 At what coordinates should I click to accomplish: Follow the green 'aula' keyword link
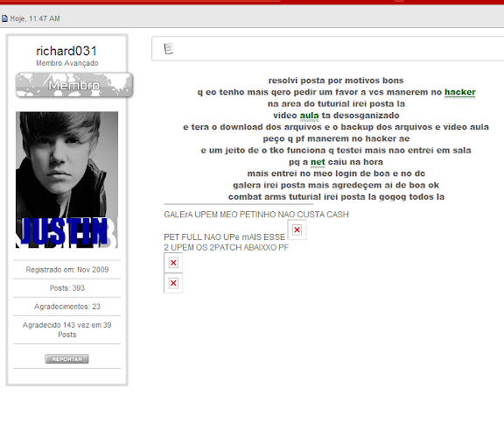309,116
